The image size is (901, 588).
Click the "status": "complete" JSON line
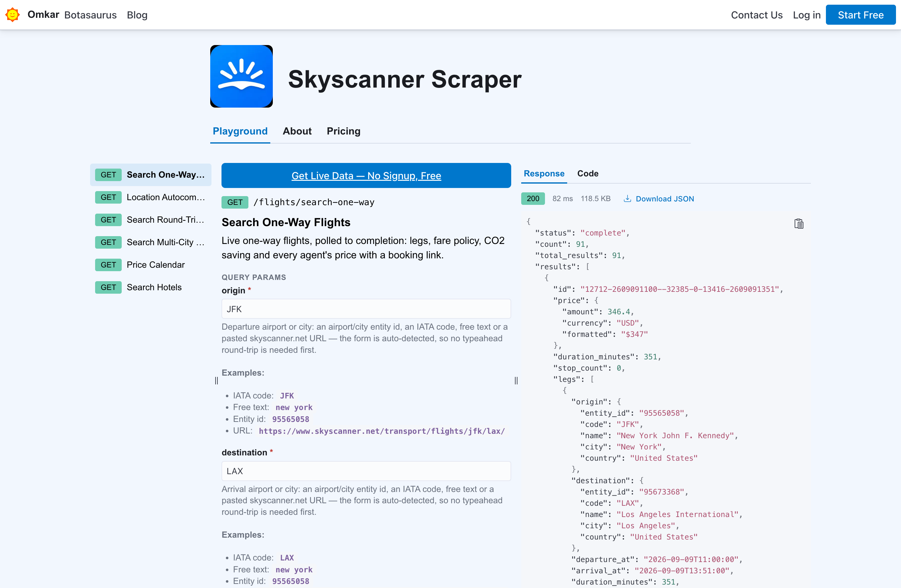582,233
